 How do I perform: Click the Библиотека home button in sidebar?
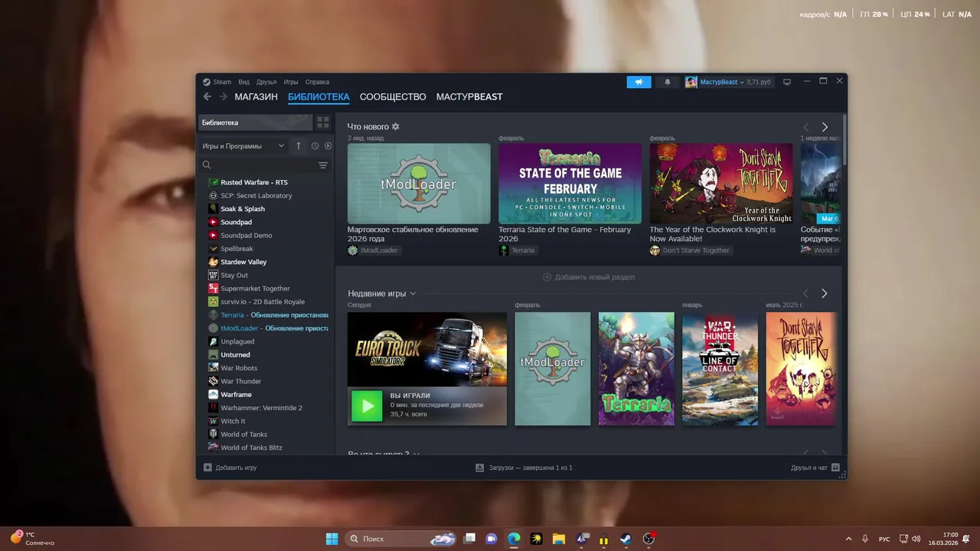tap(256, 122)
